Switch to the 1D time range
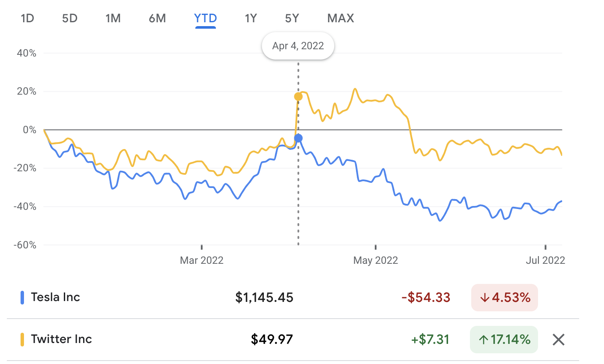The width and height of the screenshot is (604, 364). coord(27,18)
